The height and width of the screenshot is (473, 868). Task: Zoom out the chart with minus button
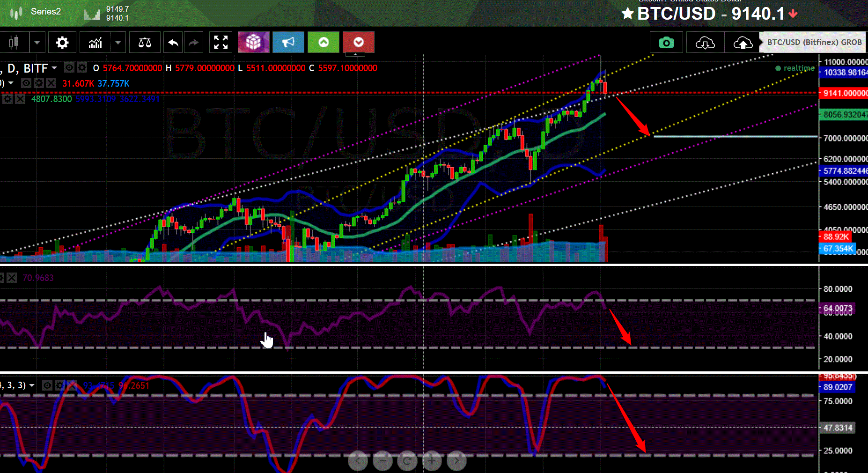[383, 461]
